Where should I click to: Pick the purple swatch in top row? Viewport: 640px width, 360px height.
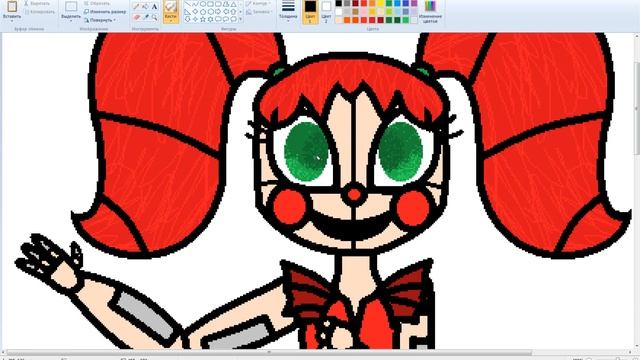(x=414, y=3)
